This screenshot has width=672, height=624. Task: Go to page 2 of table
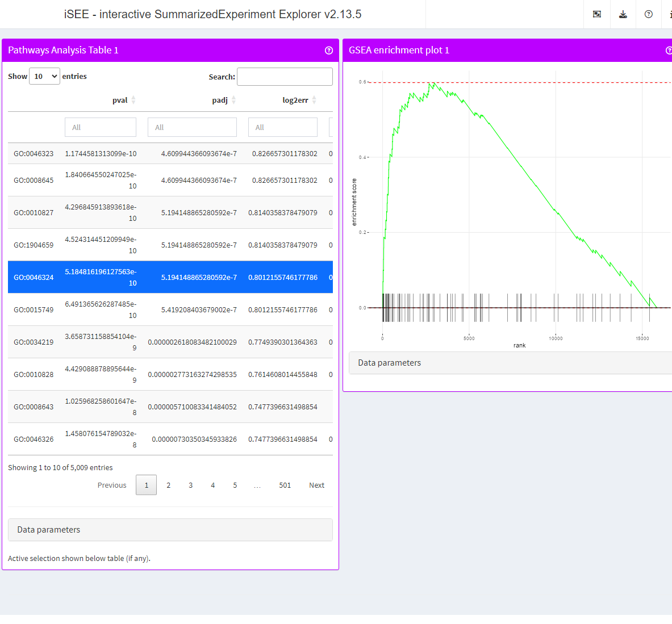tap(168, 485)
